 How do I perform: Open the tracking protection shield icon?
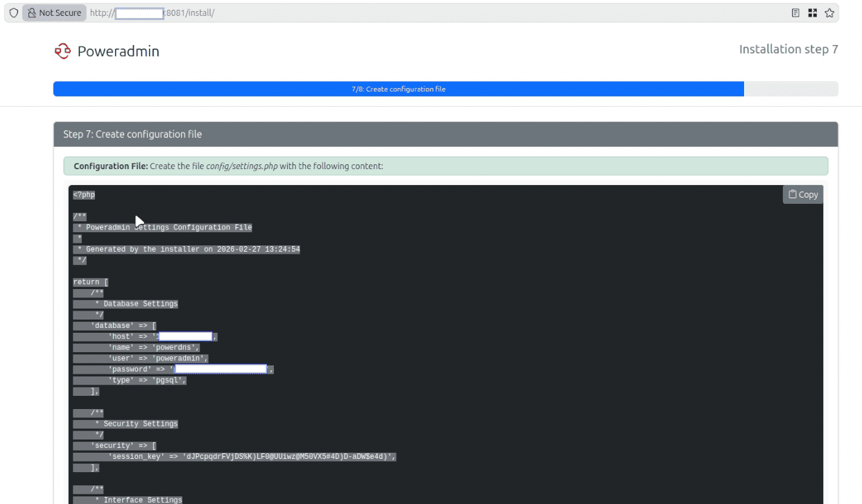coord(13,13)
